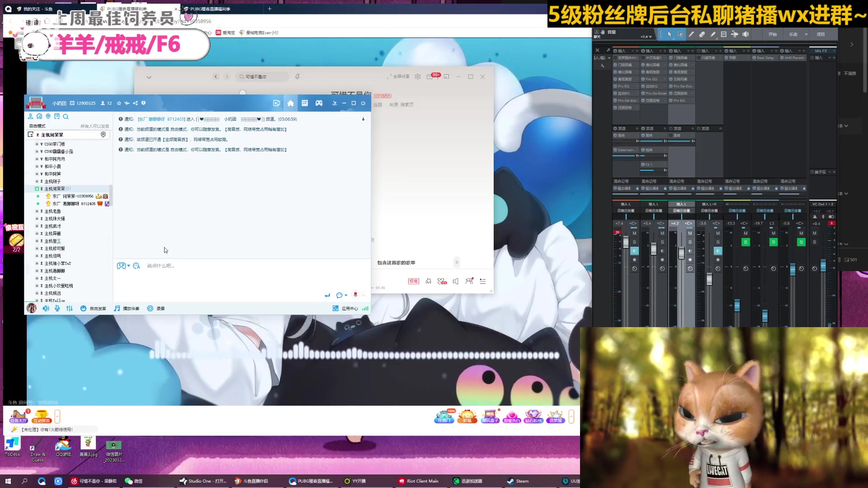The height and width of the screenshot is (488, 868).
Task: Bypass the Beat Delay insert effect
Action: [753, 57]
